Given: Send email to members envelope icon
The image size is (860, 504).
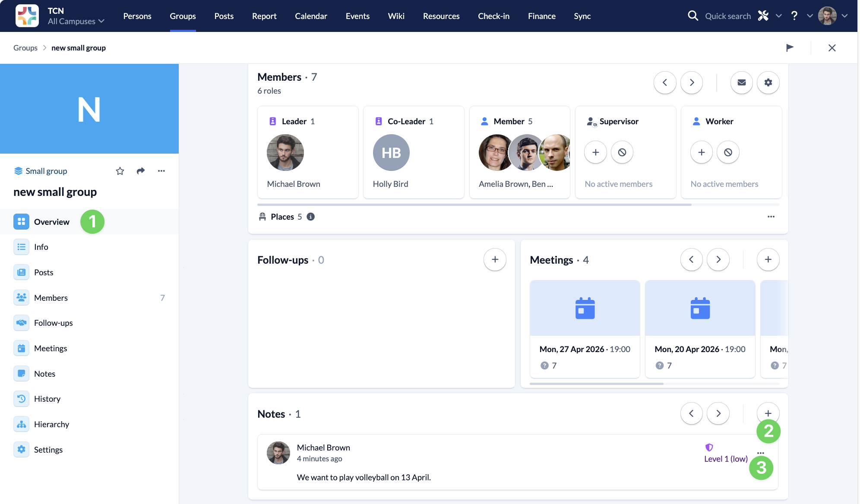Looking at the screenshot, I should coord(741,82).
